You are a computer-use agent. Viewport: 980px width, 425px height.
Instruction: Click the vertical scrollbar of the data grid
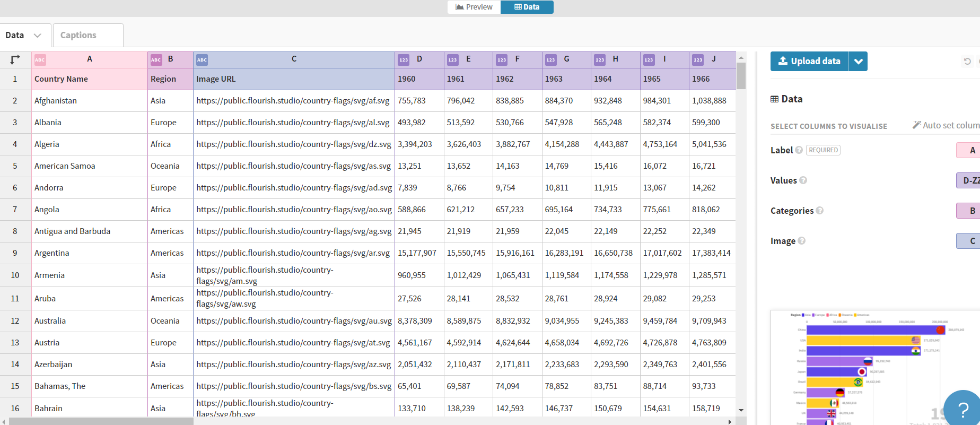point(741,76)
